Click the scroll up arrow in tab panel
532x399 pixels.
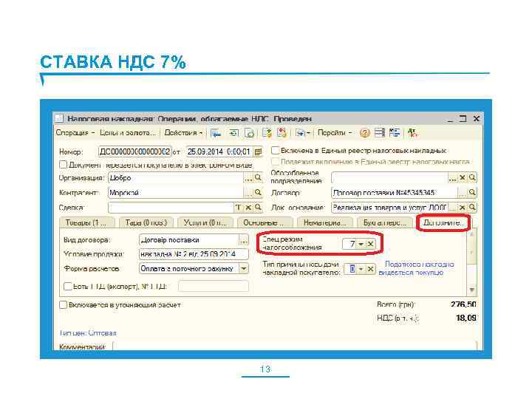click(472, 234)
